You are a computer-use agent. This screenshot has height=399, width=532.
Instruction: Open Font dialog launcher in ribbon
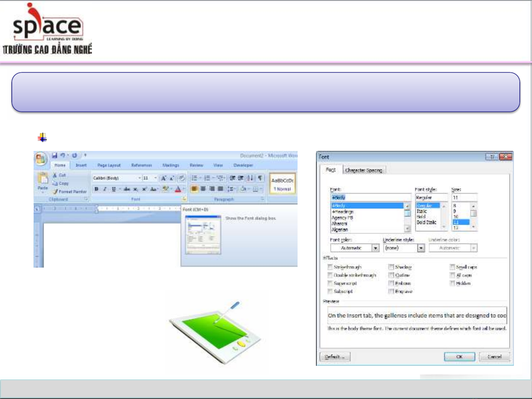pos(183,199)
